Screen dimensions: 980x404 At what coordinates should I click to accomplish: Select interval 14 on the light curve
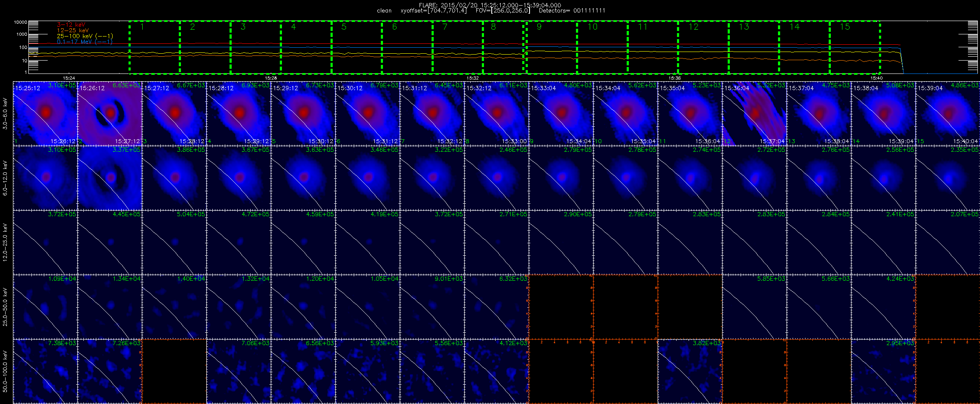click(x=804, y=47)
